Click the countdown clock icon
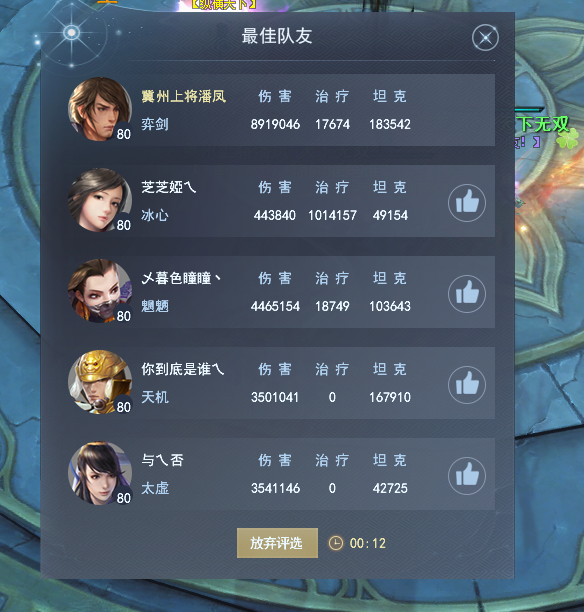 tap(336, 543)
